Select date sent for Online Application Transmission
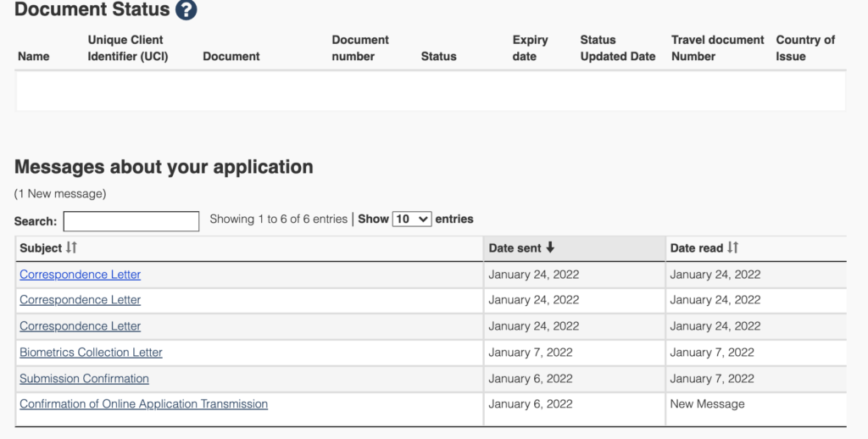Screen dimensions: 868x439 pos(531,404)
